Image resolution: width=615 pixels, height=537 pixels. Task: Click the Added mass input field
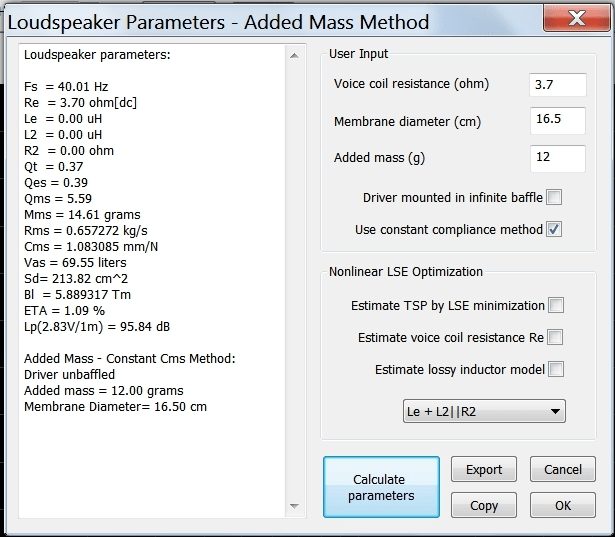[558, 158]
